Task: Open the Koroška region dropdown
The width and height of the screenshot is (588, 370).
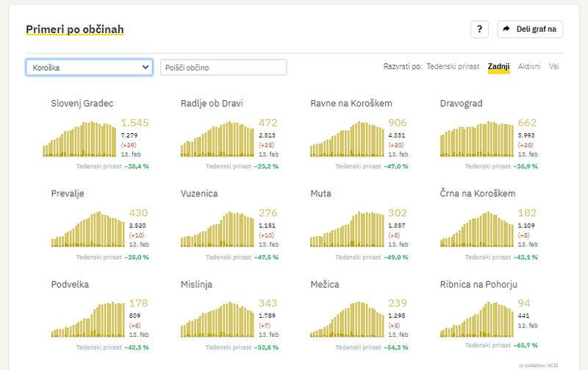Action: 89,68
